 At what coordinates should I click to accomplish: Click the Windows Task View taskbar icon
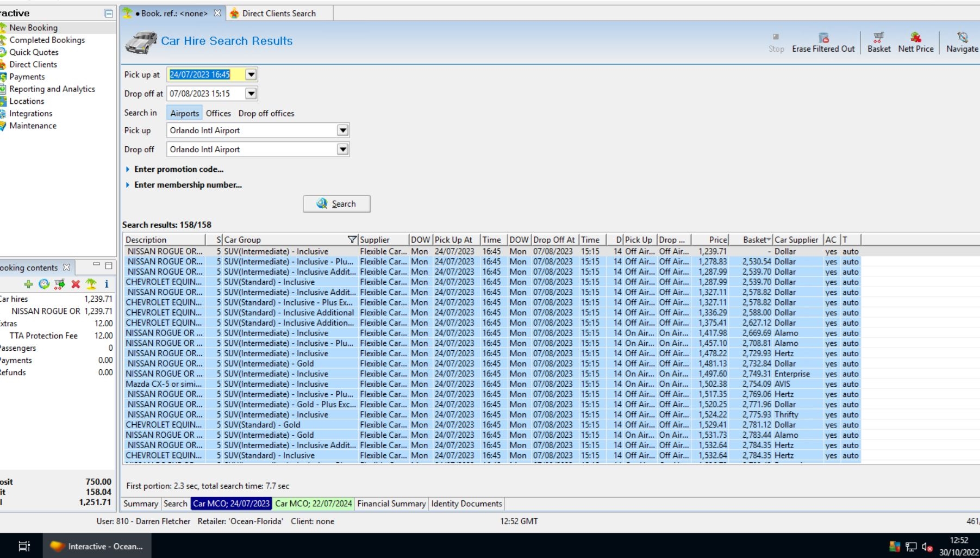coord(24,546)
